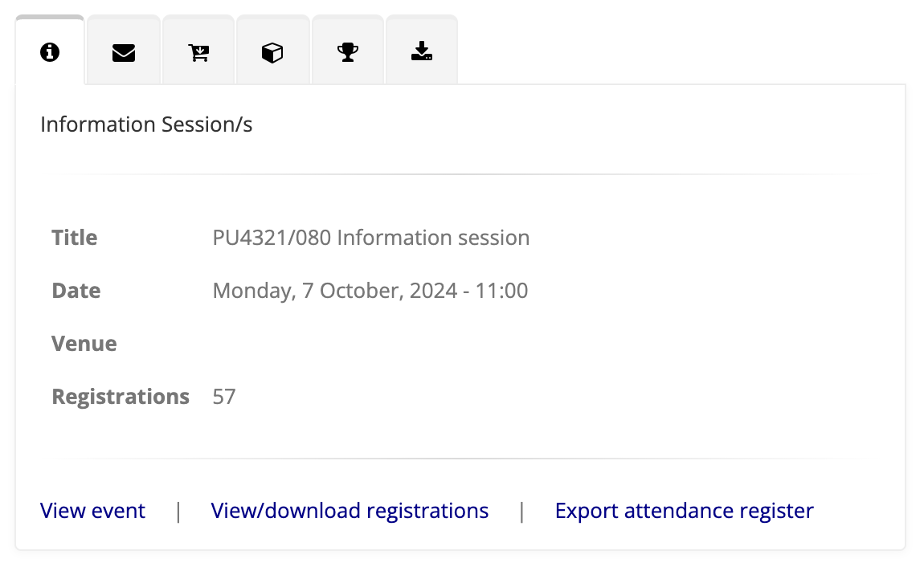Viewport: 924px width, 567px height.
Task: Switch to the envelope messages tab
Action: pyautogui.click(x=124, y=53)
